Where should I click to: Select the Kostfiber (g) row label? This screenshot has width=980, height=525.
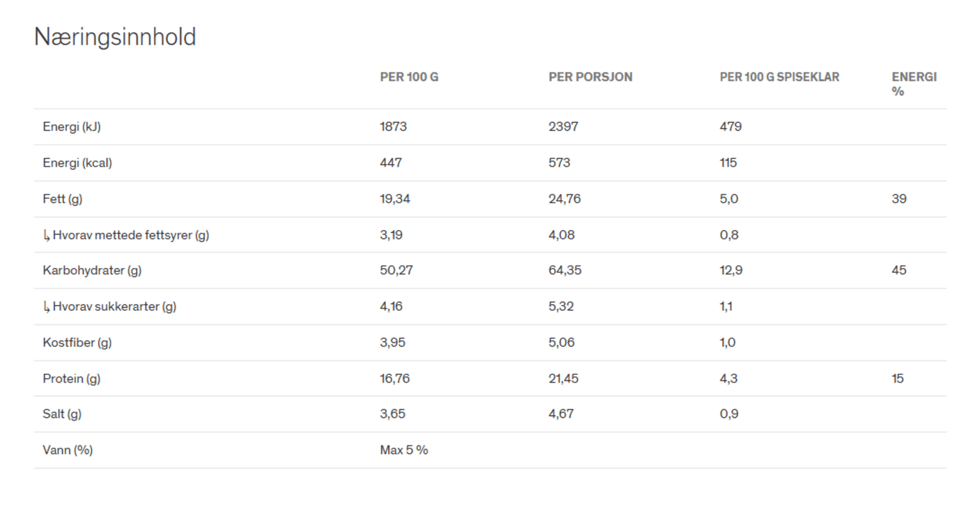click(77, 343)
